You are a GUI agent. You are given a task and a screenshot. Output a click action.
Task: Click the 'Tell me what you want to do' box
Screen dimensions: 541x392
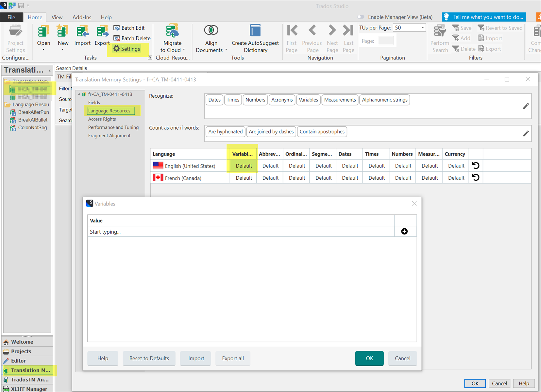(x=484, y=17)
